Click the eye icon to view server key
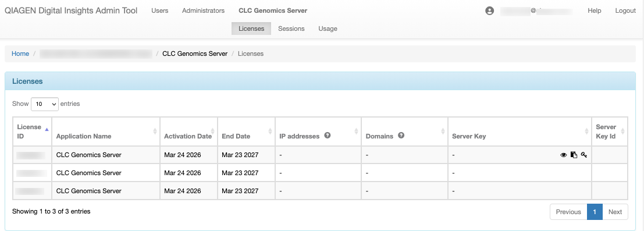The image size is (644, 231). point(564,155)
